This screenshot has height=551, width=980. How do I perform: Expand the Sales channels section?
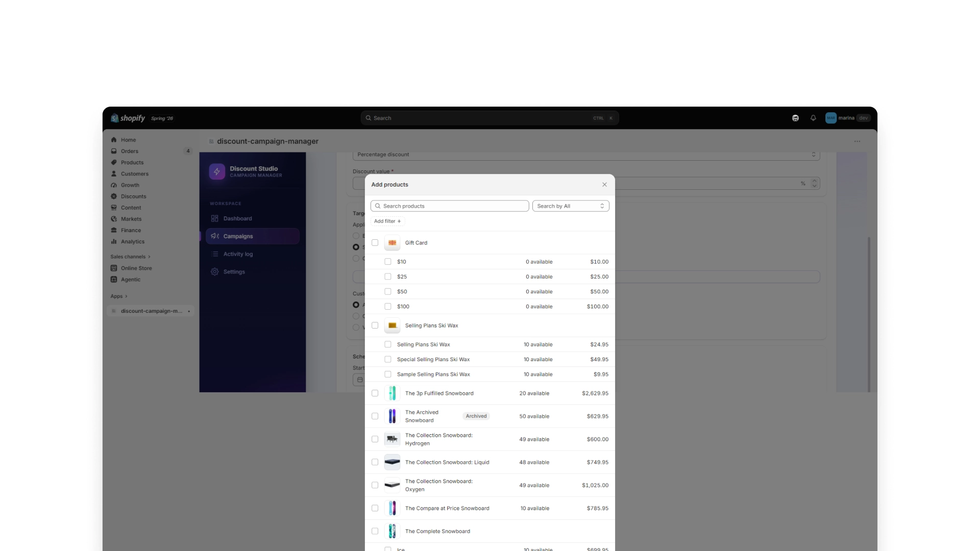coord(131,257)
